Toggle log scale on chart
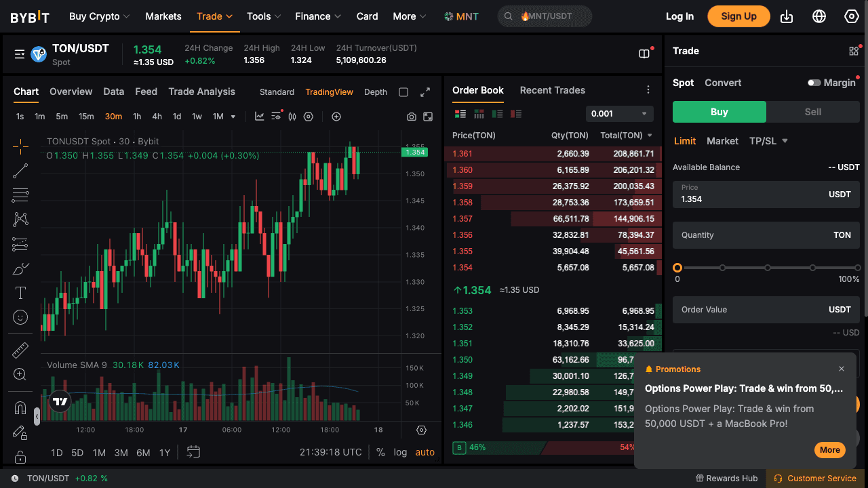The width and height of the screenshot is (868, 488). (x=400, y=452)
